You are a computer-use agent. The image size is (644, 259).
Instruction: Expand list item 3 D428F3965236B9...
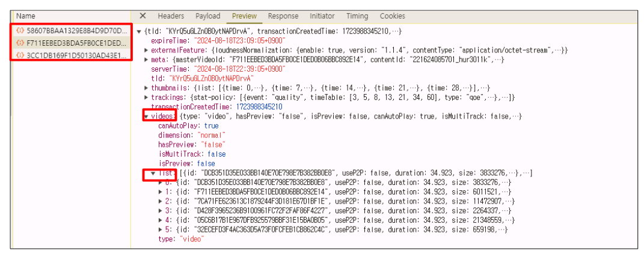[161, 211]
